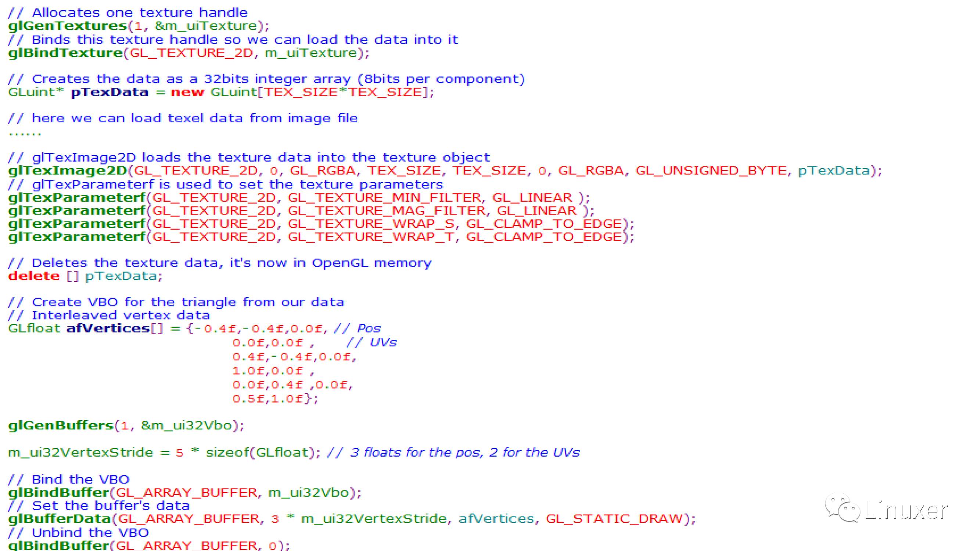
Task: Click the afVertices array name
Action: 108,328
